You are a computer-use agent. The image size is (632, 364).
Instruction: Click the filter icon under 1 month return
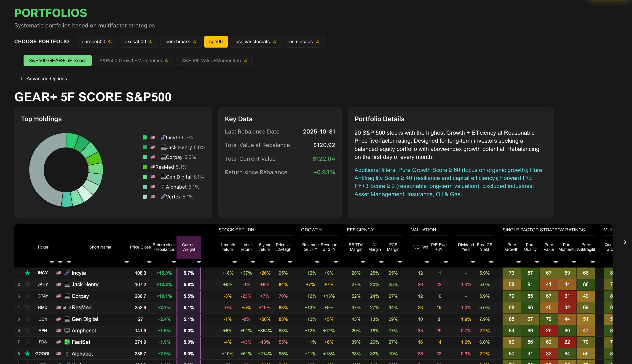(x=234, y=263)
